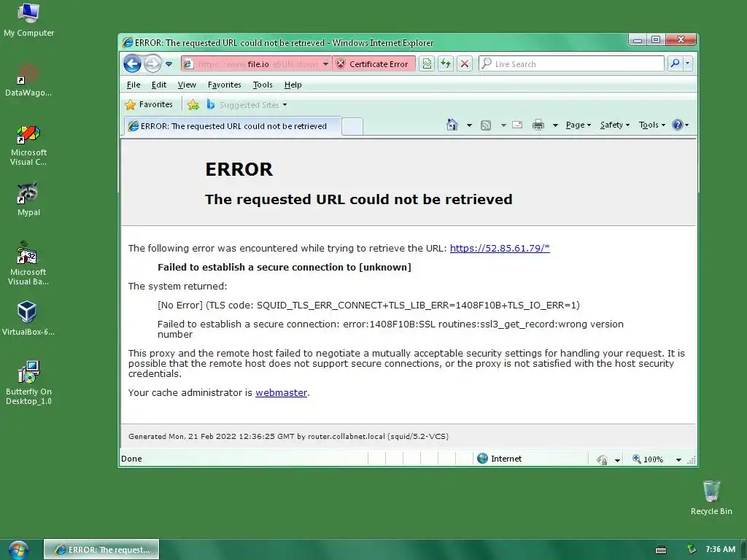Select the ERROR page tab

coord(233,126)
